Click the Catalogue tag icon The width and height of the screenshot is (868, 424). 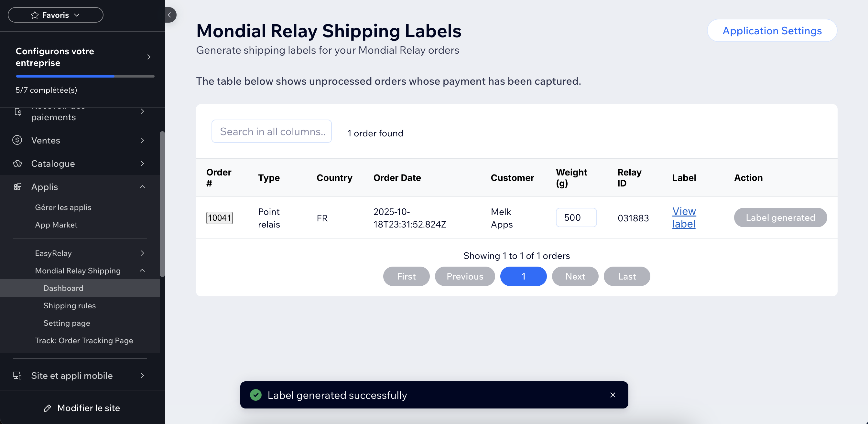click(17, 164)
